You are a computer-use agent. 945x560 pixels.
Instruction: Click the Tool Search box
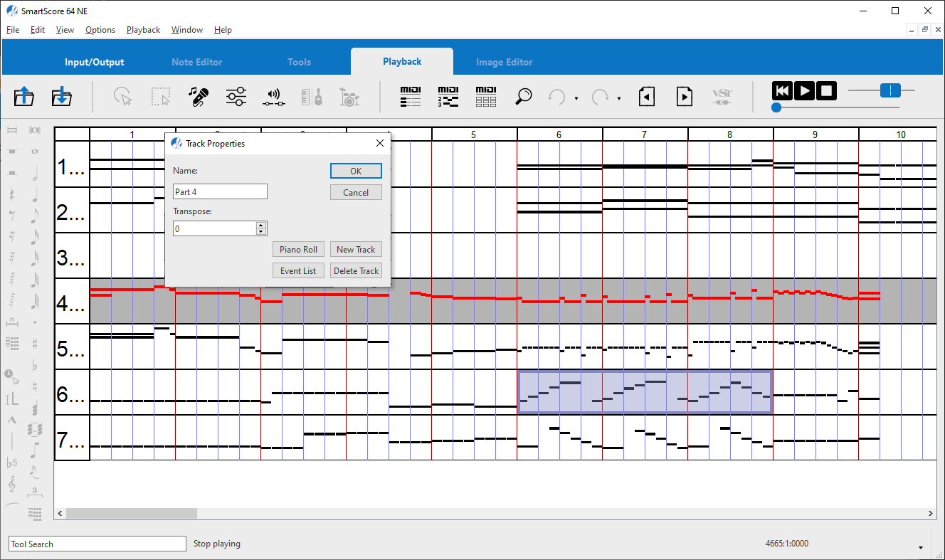coord(97,544)
